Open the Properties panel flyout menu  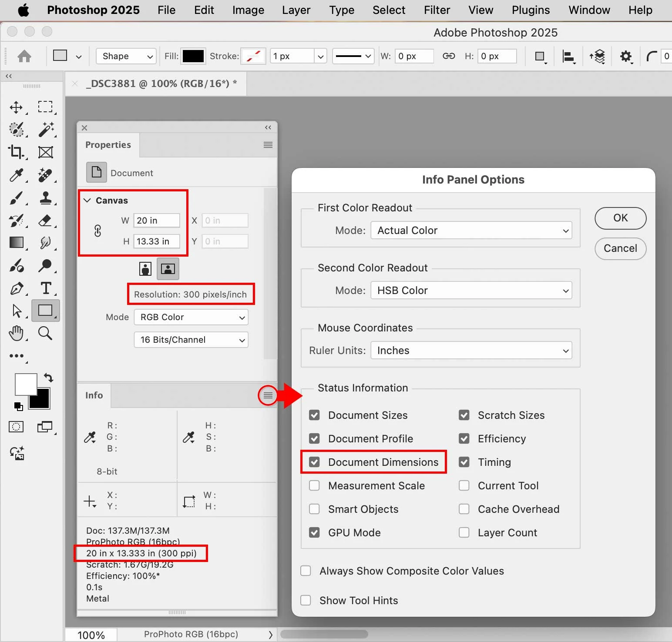pyautogui.click(x=268, y=145)
